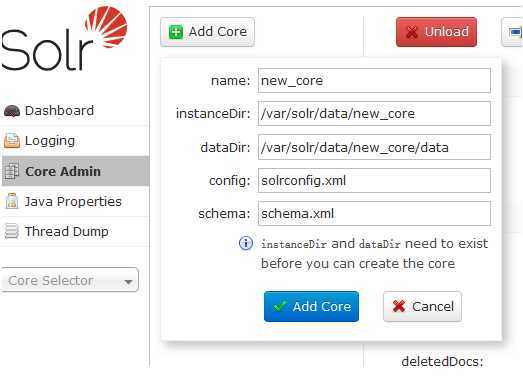Click the info icon beside instanceDir note

[246, 243]
